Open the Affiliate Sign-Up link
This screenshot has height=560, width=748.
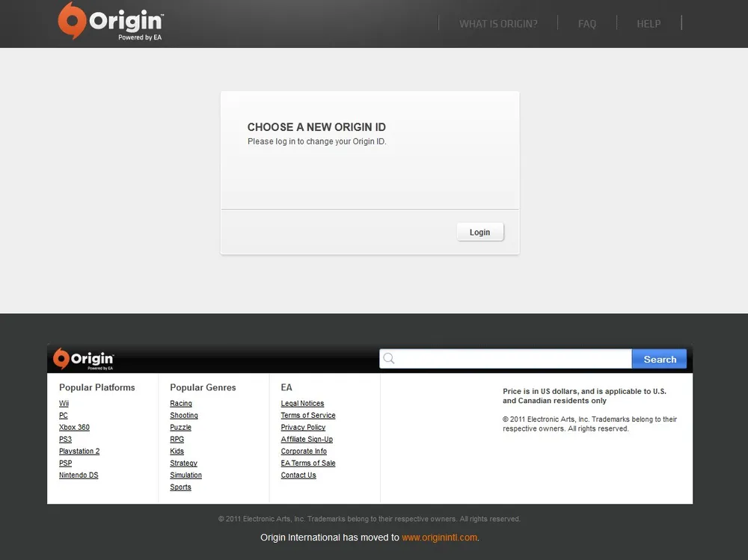pyautogui.click(x=307, y=440)
